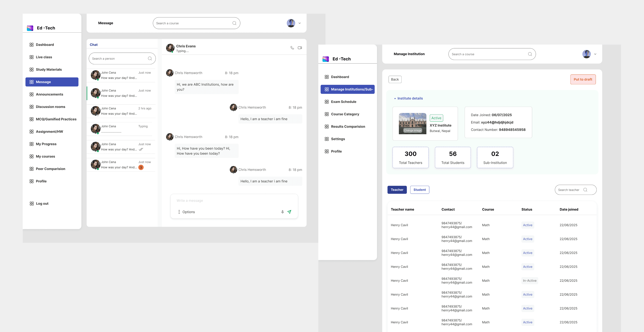
Task: Select the Teacher tab
Action: [x=397, y=190]
